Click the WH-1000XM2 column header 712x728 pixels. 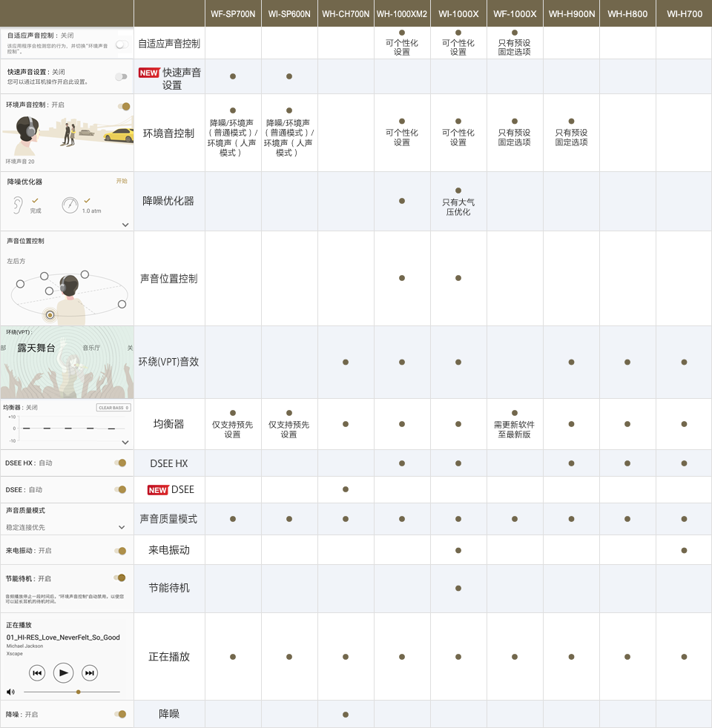(x=402, y=14)
